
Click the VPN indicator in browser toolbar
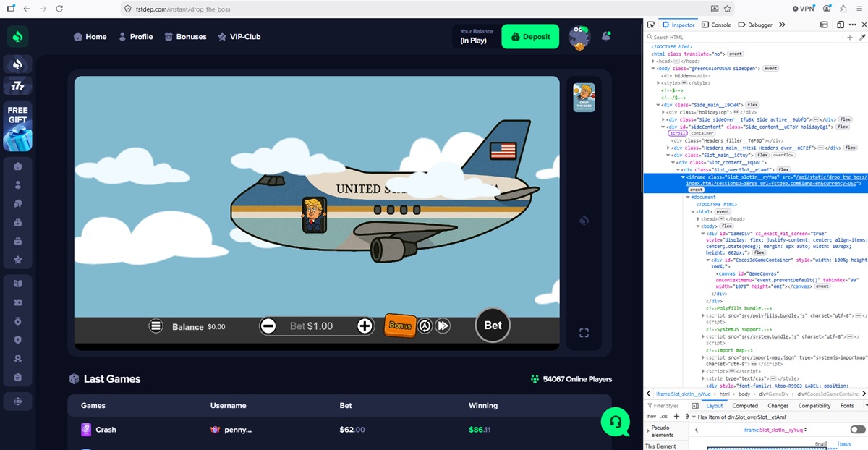803,9
